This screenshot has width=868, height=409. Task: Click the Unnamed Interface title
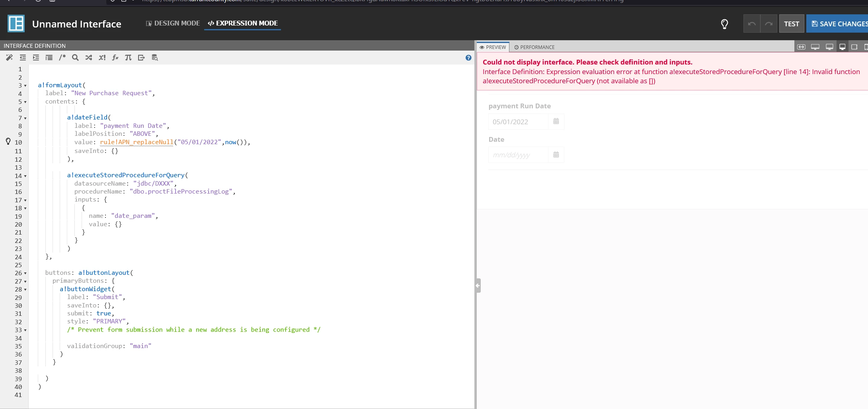77,24
